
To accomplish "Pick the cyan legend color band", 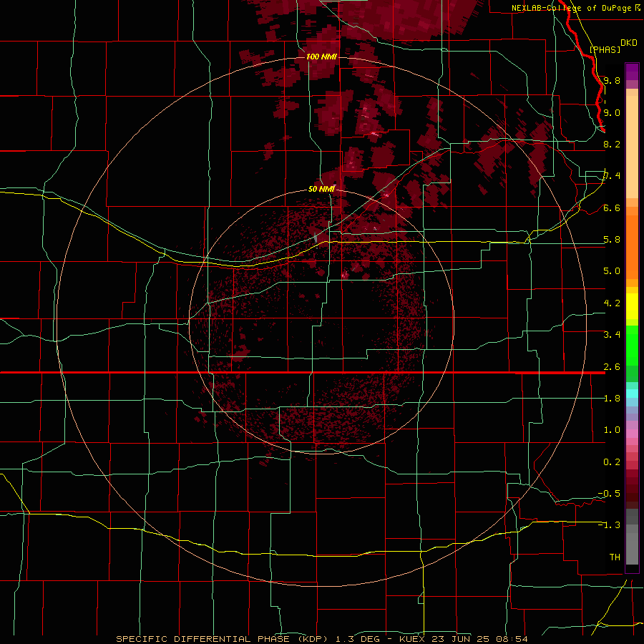I will pyautogui.click(x=632, y=394).
